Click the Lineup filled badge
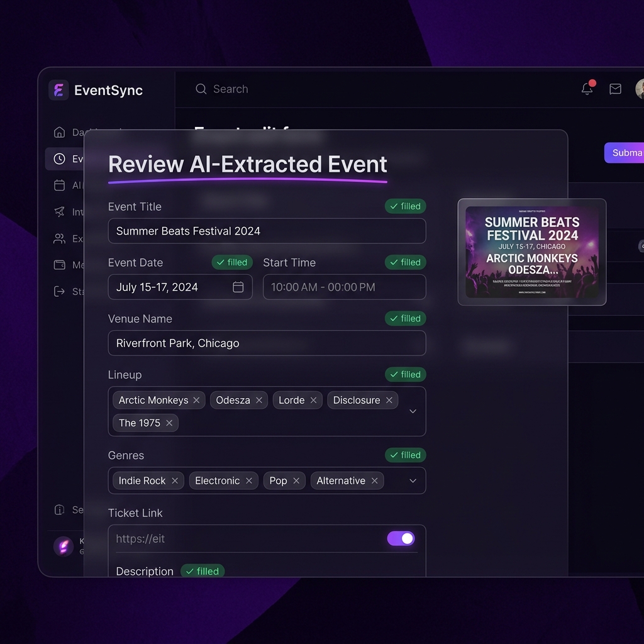This screenshot has height=644, width=644. click(406, 375)
